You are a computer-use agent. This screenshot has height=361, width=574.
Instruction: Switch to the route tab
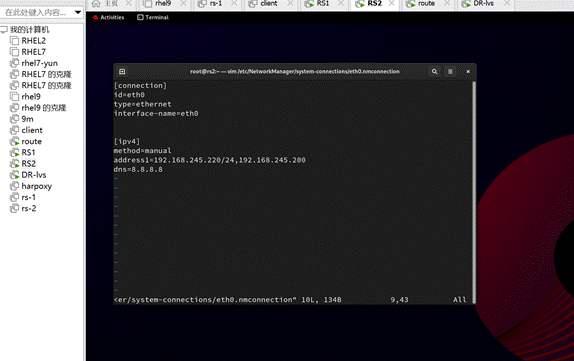pyautogui.click(x=426, y=4)
